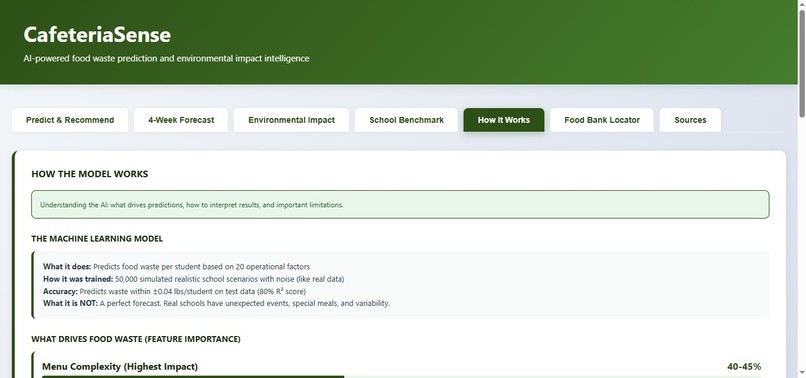
Task: Click THE MACHINE LEARNING MODEL heading
Action: pos(97,239)
